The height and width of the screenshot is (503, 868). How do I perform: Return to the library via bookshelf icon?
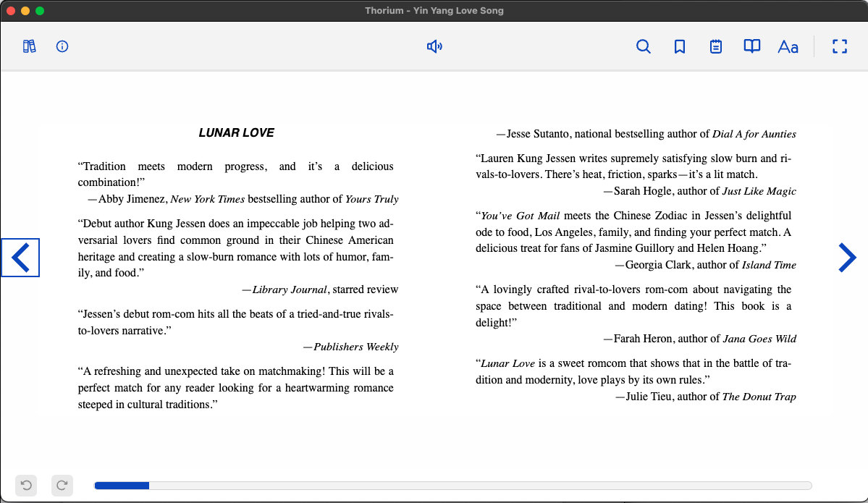(x=30, y=46)
